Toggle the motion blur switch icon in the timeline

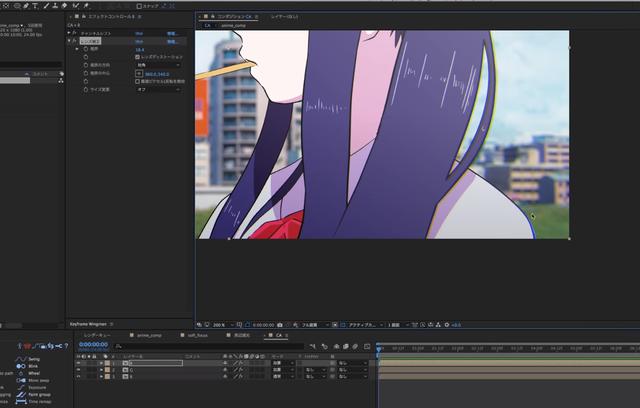[x=355, y=346]
